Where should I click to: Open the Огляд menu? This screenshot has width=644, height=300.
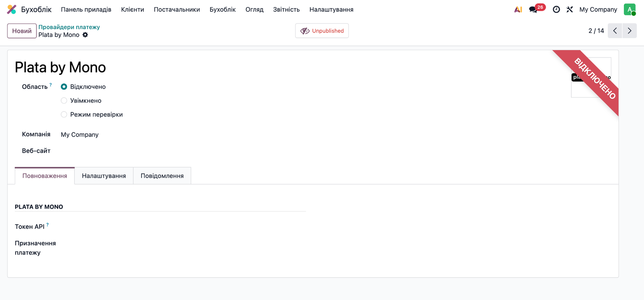(x=255, y=9)
